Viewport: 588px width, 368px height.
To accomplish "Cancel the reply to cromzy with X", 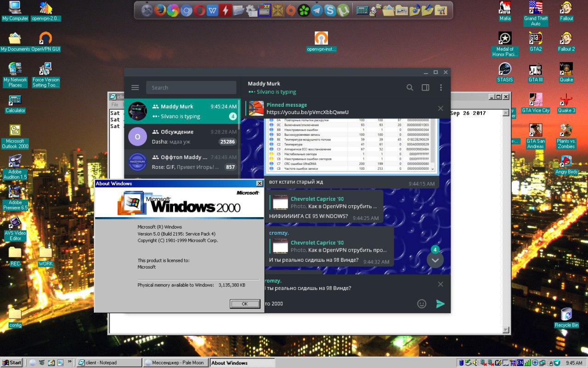I will [x=441, y=284].
